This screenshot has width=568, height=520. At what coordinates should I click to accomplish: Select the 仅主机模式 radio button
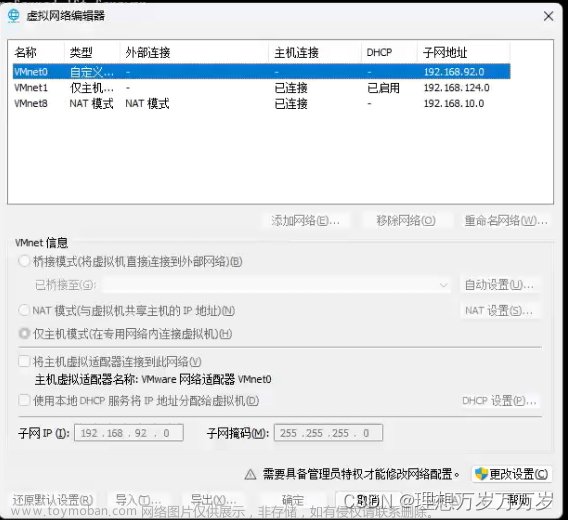coord(24,333)
